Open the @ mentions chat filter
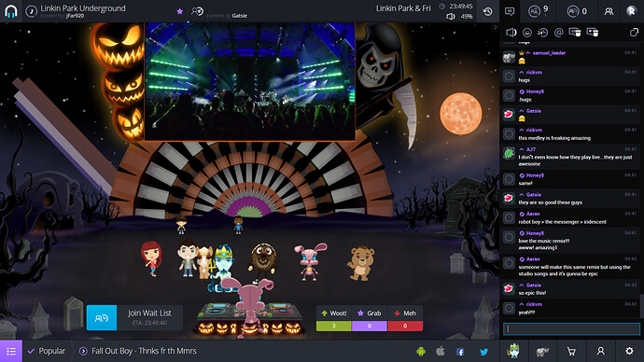Screen dimensions: 644x362 [558, 32]
